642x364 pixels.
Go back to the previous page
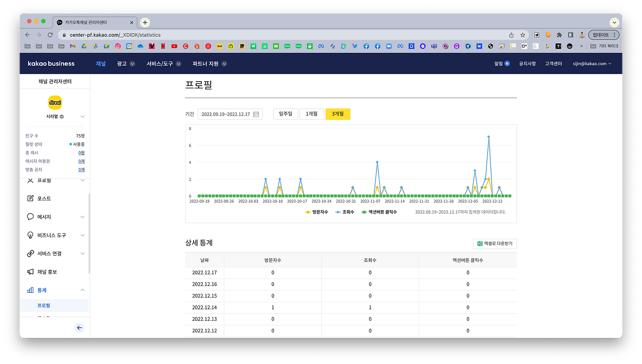click(x=28, y=35)
